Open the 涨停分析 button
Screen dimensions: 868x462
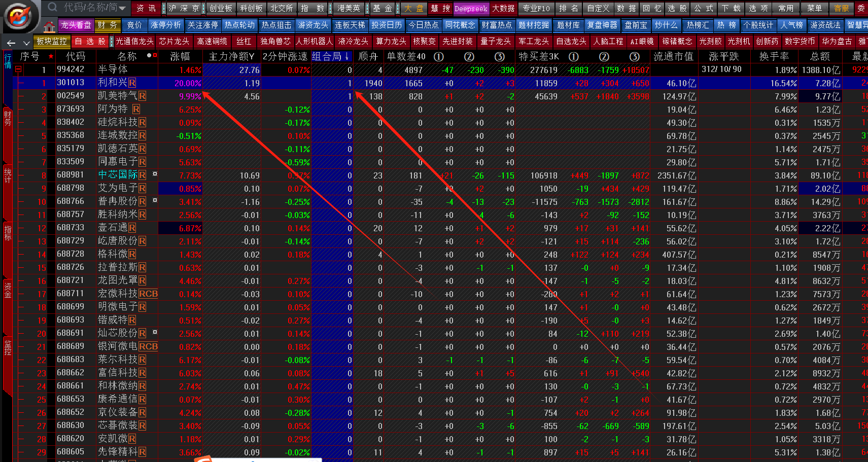point(165,25)
